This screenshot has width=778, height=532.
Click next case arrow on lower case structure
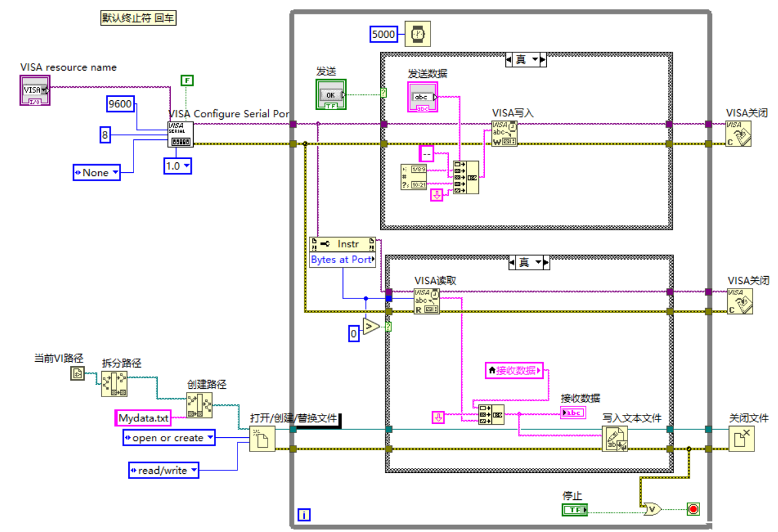click(x=546, y=262)
